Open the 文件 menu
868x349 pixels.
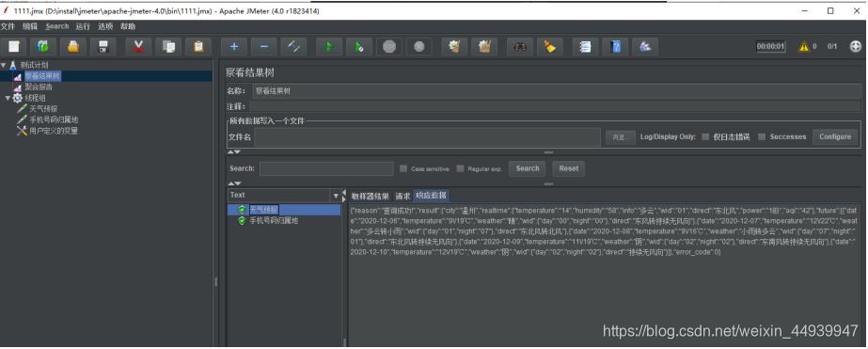[x=8, y=26]
